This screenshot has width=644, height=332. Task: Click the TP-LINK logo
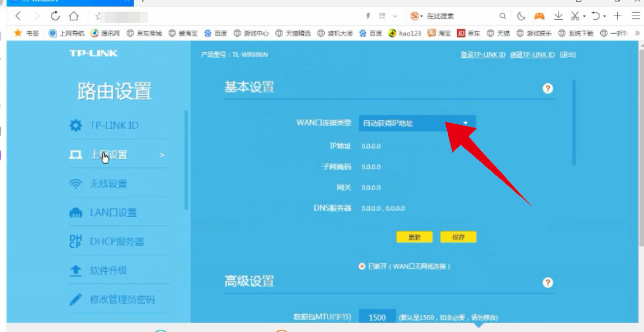(93, 53)
